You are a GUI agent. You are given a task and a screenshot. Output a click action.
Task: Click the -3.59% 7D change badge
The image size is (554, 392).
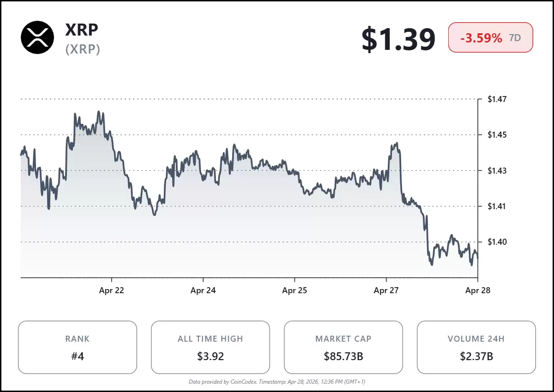point(490,37)
